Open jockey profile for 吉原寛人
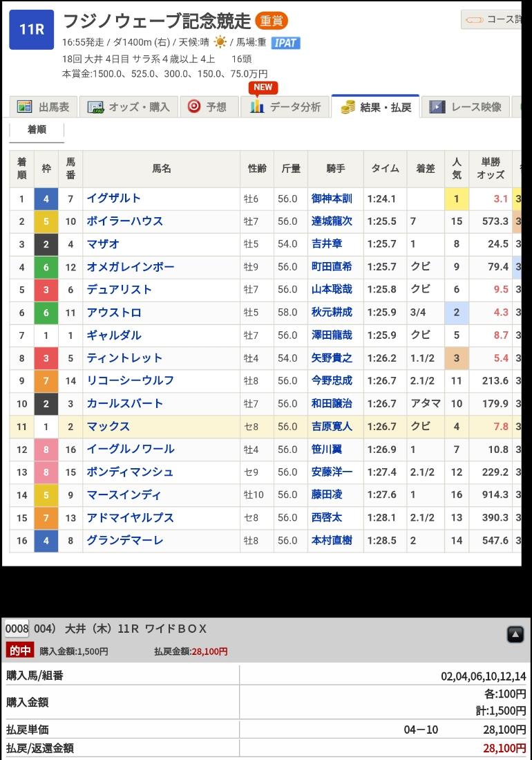Image resolution: width=532 pixels, height=760 pixels. pos(332,427)
